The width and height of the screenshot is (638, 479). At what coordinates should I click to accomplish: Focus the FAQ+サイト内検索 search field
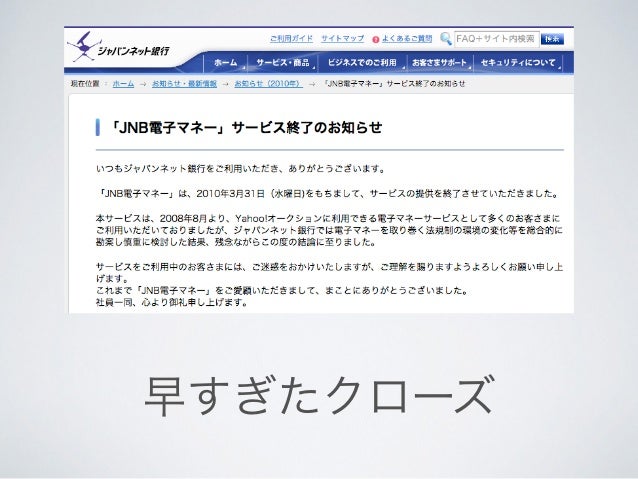pos(496,39)
